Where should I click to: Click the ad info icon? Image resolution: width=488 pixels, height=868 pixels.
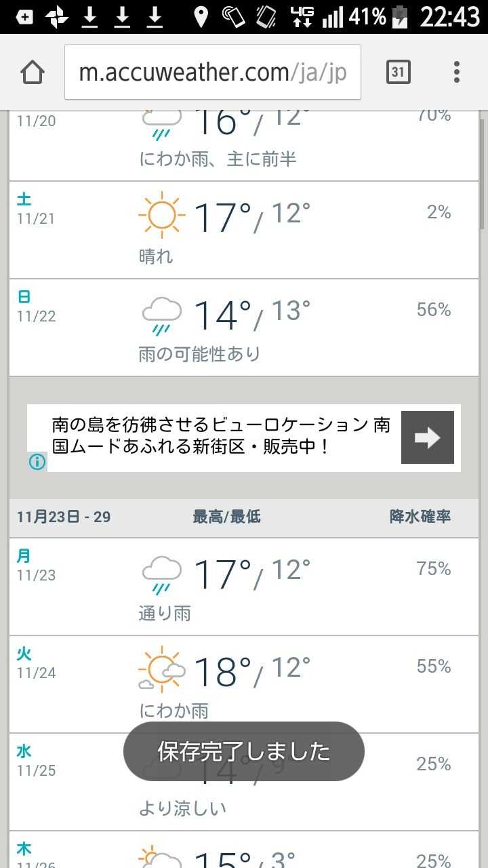coord(37,462)
